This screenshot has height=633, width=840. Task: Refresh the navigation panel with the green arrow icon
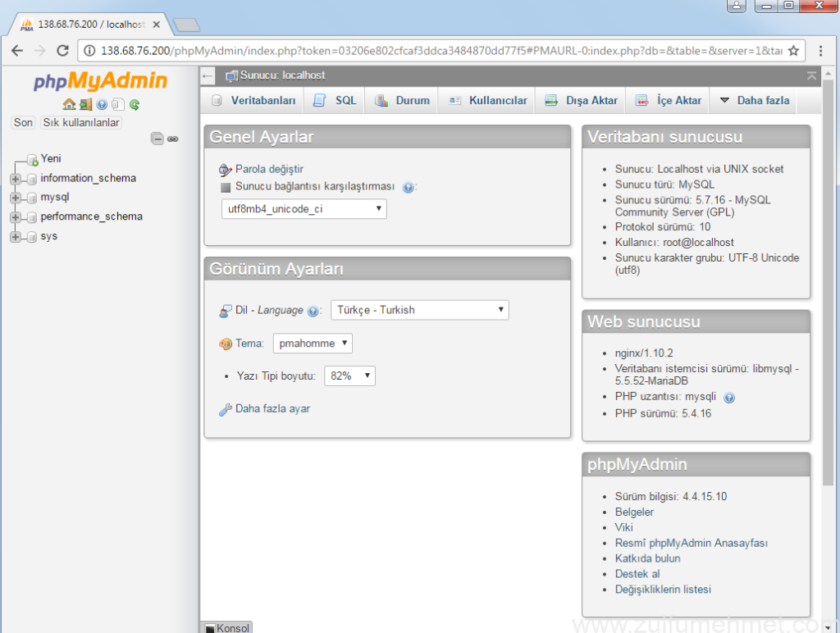pos(135,105)
